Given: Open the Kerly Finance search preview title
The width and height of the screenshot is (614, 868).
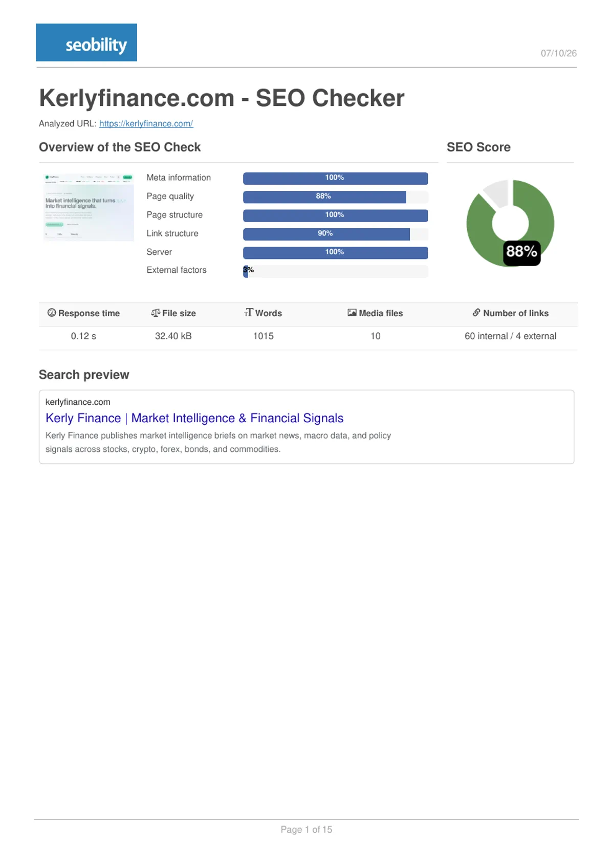Looking at the screenshot, I should point(194,418).
